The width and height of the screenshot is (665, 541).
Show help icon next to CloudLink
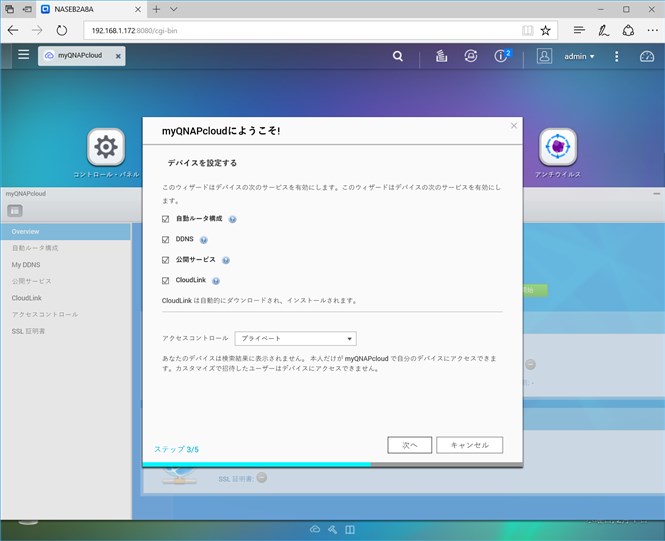tap(216, 281)
